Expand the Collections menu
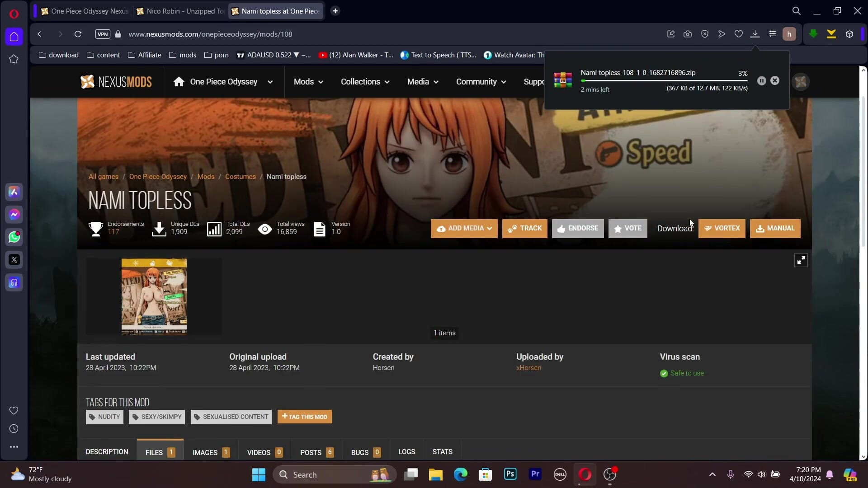 (365, 82)
